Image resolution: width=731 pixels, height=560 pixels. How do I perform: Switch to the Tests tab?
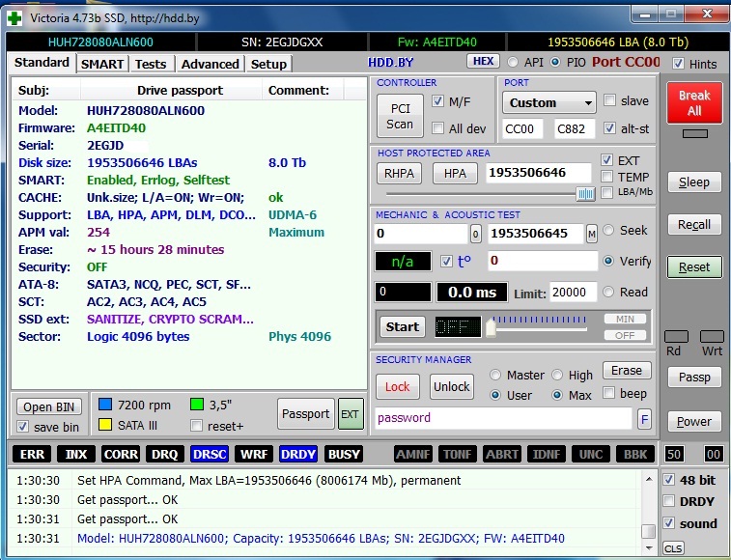pyautogui.click(x=151, y=64)
